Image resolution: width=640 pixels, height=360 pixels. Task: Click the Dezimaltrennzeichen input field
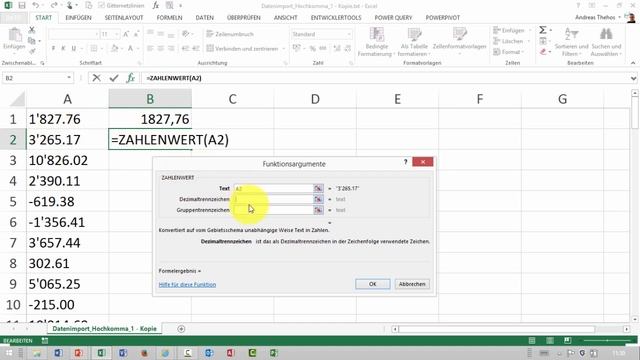tap(273, 199)
